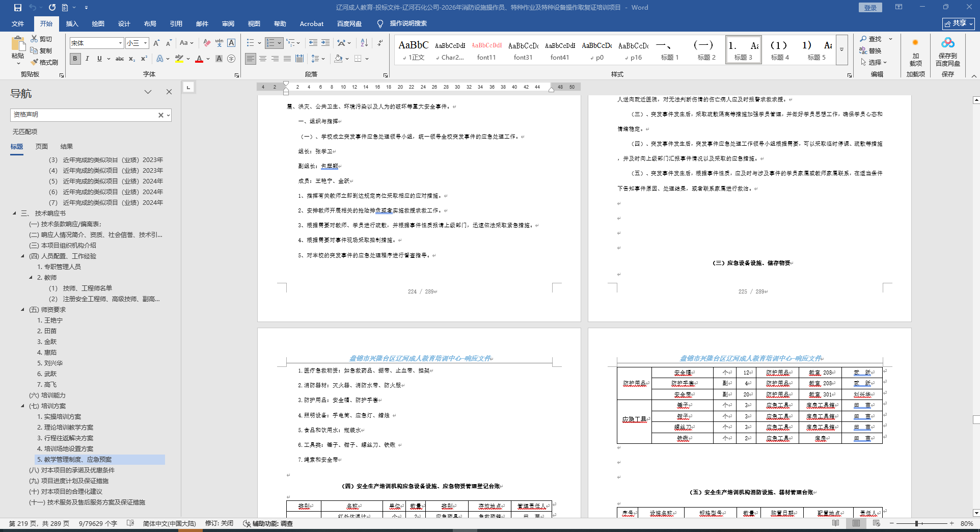Click the Save to Baidu Netdisk icon
The image size is (980, 532).
pyautogui.click(x=947, y=43)
